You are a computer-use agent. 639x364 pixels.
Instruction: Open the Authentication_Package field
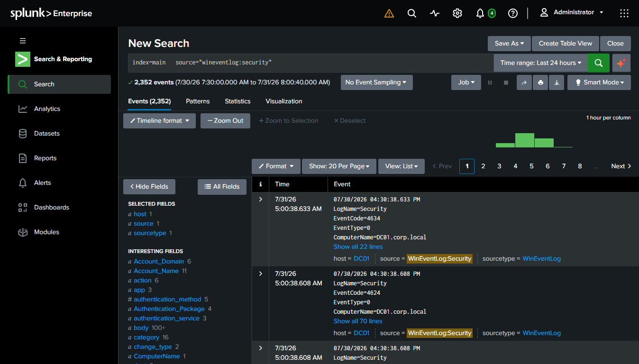coord(169,309)
